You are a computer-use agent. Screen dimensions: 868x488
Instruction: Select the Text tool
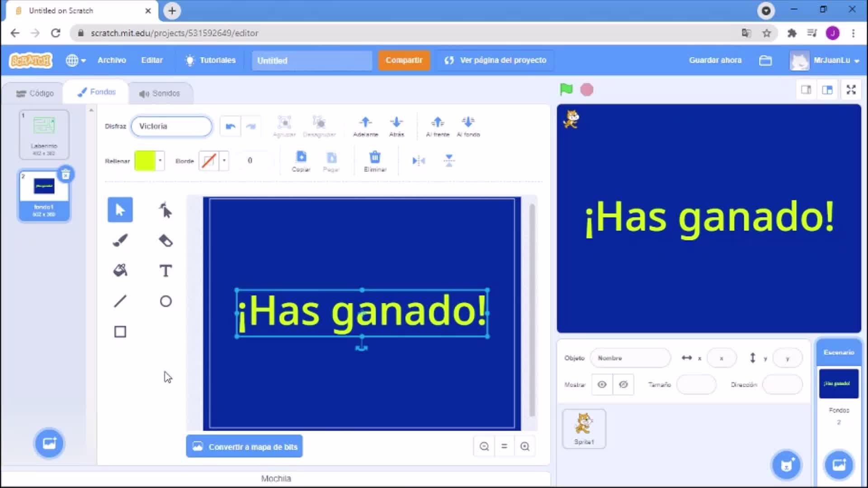[165, 271]
